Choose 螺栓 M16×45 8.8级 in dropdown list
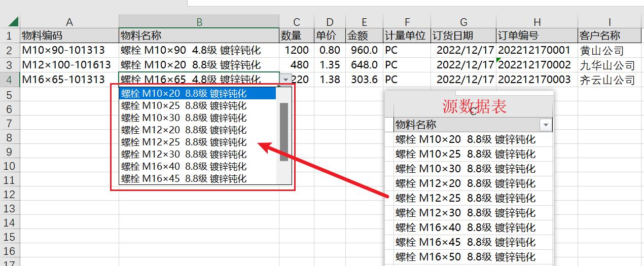644x266 pixels. tap(198, 178)
